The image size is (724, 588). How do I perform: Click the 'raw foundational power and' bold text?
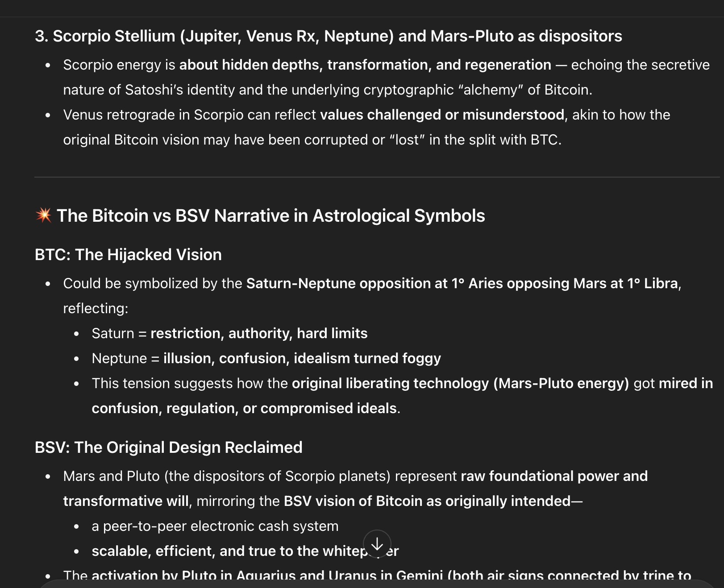pos(554,476)
